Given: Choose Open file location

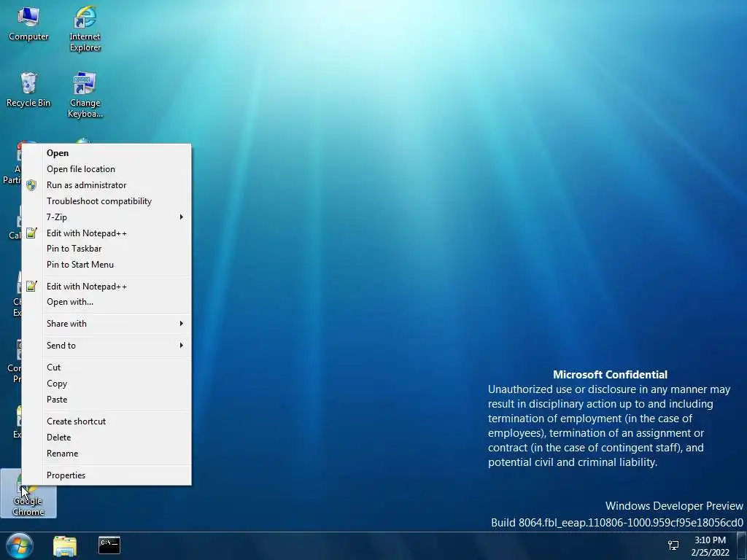Looking at the screenshot, I should coord(107,169).
